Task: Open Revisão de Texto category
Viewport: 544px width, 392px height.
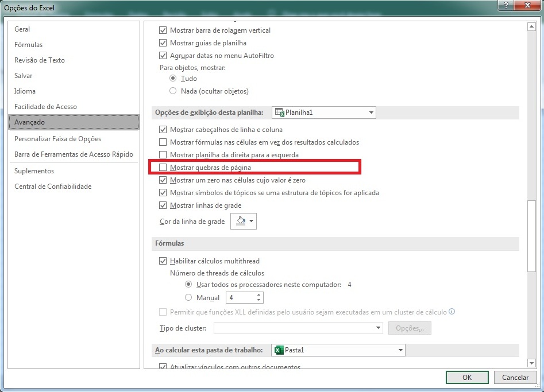Action: click(x=74, y=60)
